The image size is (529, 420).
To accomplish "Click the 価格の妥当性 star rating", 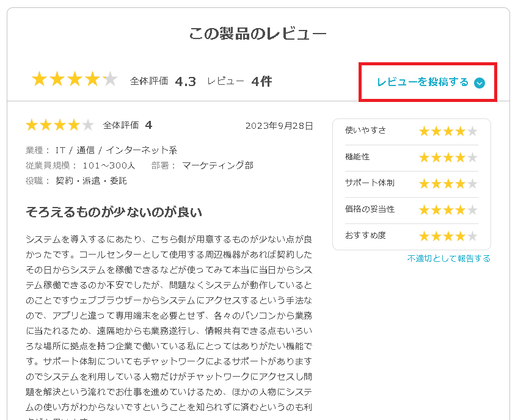I will pos(448,210).
